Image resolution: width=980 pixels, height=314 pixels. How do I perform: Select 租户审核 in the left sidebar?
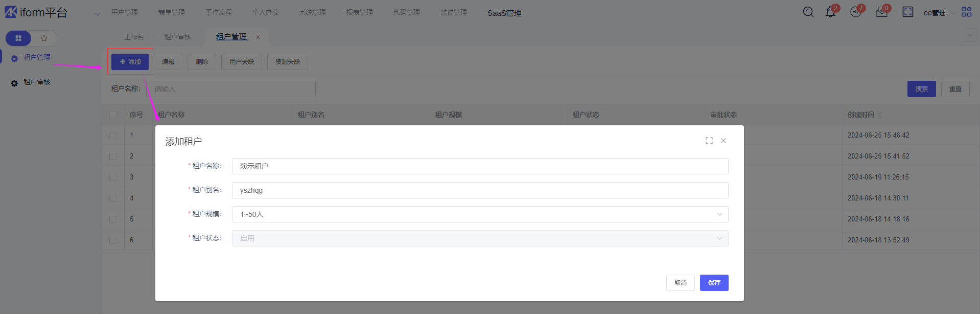coord(37,82)
